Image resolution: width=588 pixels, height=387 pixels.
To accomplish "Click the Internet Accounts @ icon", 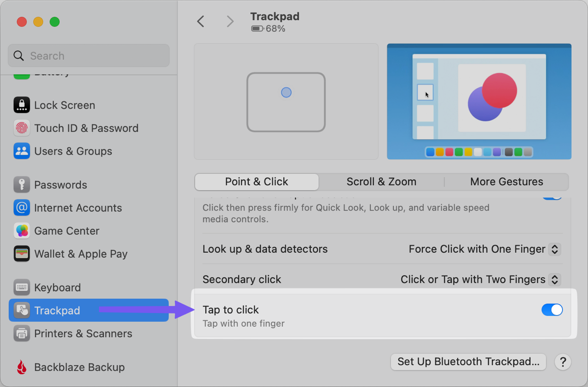I will (x=22, y=208).
